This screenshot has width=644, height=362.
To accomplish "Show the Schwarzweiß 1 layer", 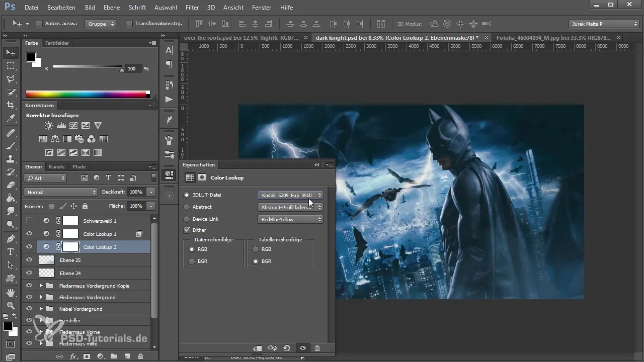I will pos(29,220).
